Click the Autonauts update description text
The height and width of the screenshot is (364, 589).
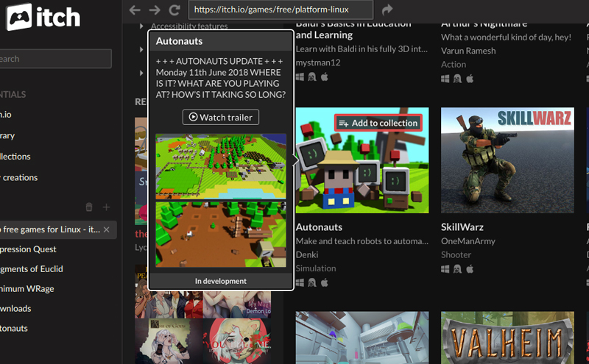221,78
